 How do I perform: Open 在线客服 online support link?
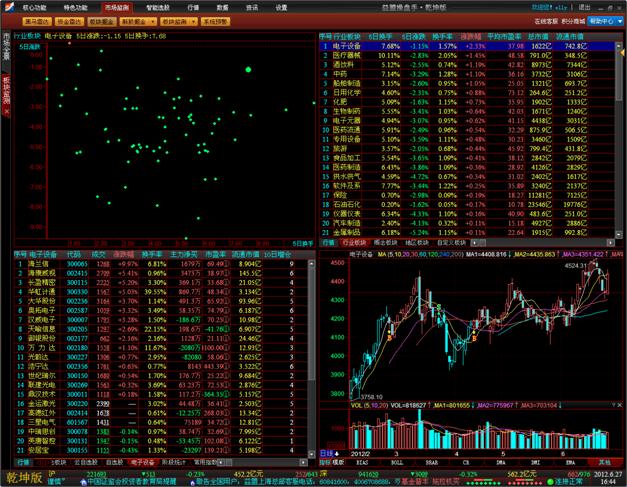coord(546,21)
